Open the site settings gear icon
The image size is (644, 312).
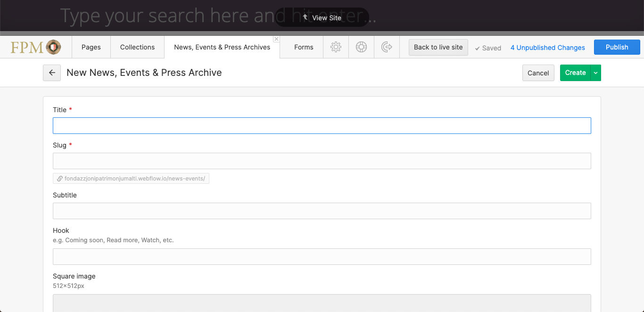[x=336, y=47]
